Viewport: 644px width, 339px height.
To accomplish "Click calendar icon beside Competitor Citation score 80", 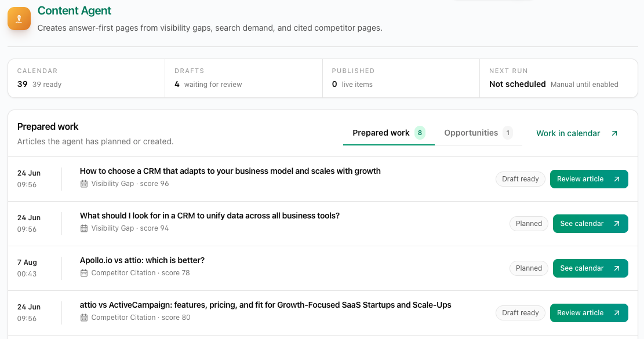I will (x=84, y=318).
